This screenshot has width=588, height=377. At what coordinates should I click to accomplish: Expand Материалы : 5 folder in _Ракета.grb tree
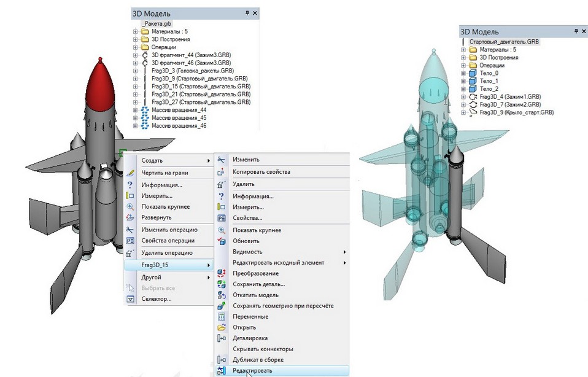[136, 31]
